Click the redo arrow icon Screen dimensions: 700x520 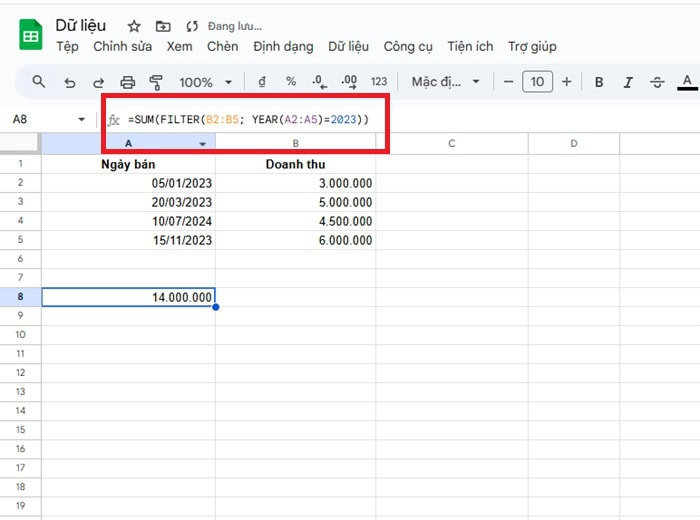click(x=98, y=82)
